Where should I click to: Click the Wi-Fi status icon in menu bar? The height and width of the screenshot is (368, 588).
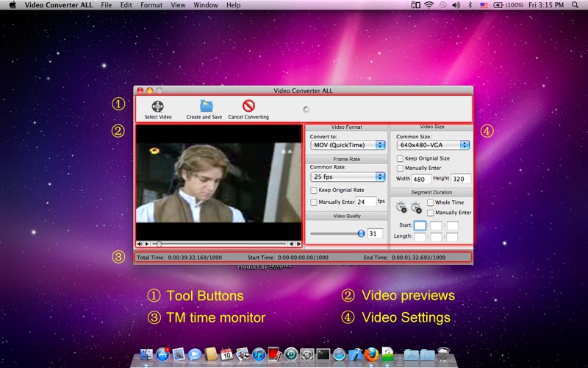pyautogui.click(x=429, y=5)
